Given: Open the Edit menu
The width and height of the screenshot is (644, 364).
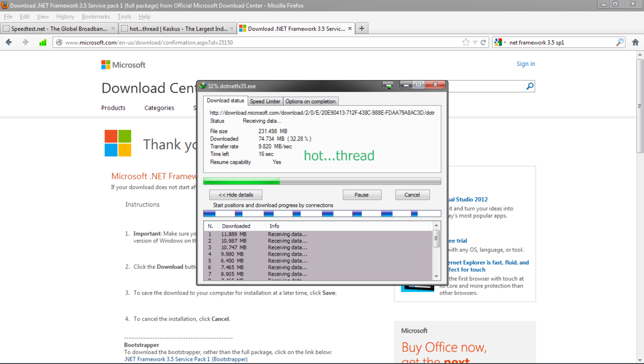Looking at the screenshot, I should (x=25, y=17).
